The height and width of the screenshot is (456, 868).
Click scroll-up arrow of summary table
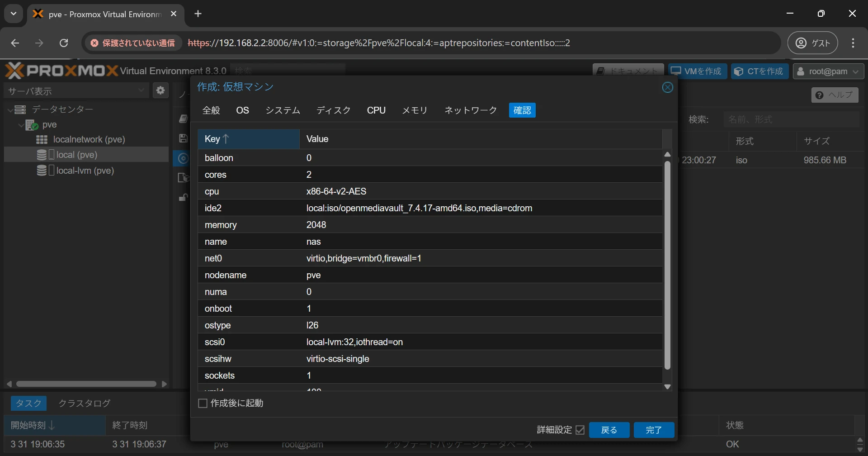(667, 155)
